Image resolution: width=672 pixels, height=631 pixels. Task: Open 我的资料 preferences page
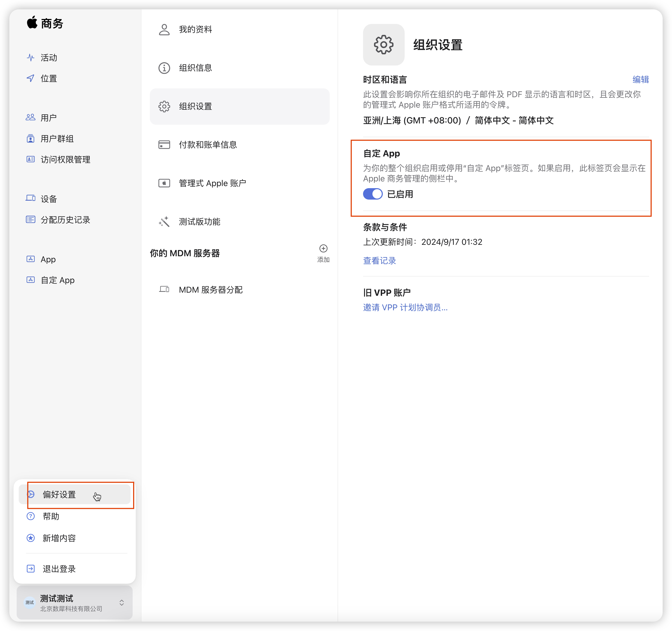point(240,29)
